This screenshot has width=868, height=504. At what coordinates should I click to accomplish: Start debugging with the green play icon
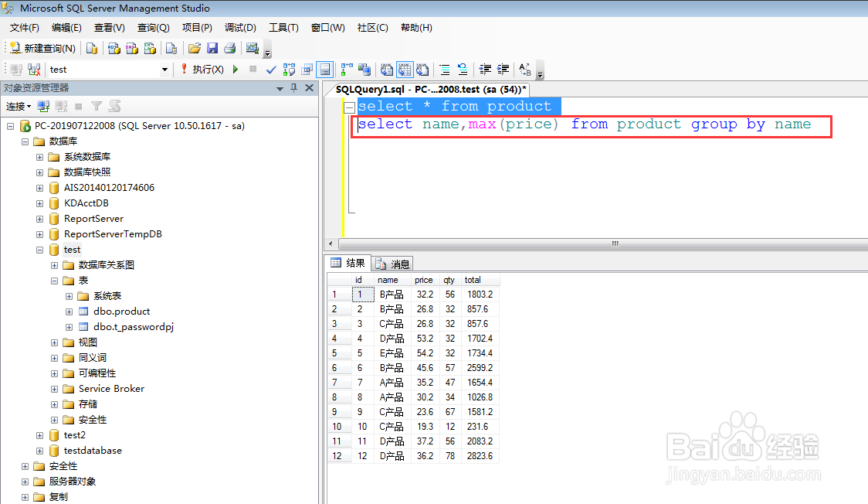pyautogui.click(x=236, y=70)
